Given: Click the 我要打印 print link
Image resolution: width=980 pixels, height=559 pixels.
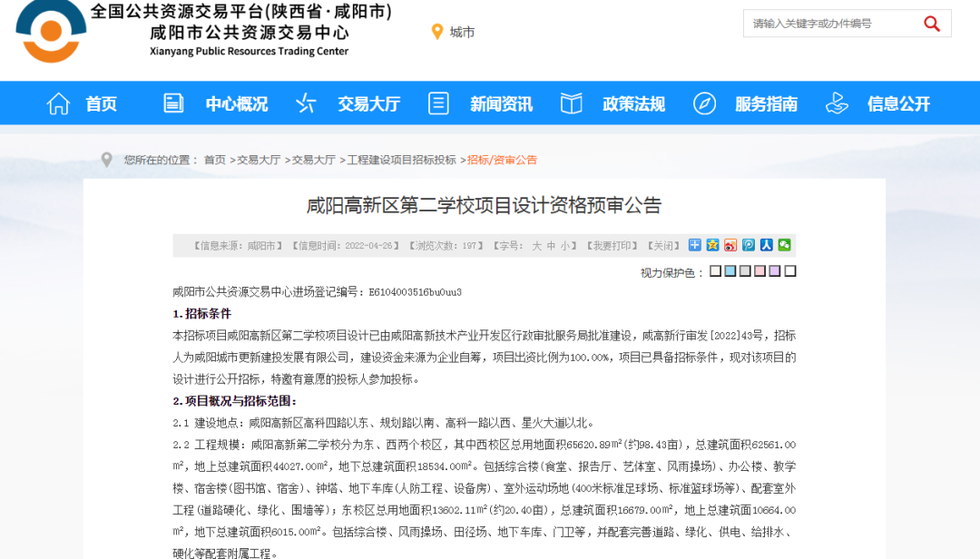Looking at the screenshot, I should (612, 246).
